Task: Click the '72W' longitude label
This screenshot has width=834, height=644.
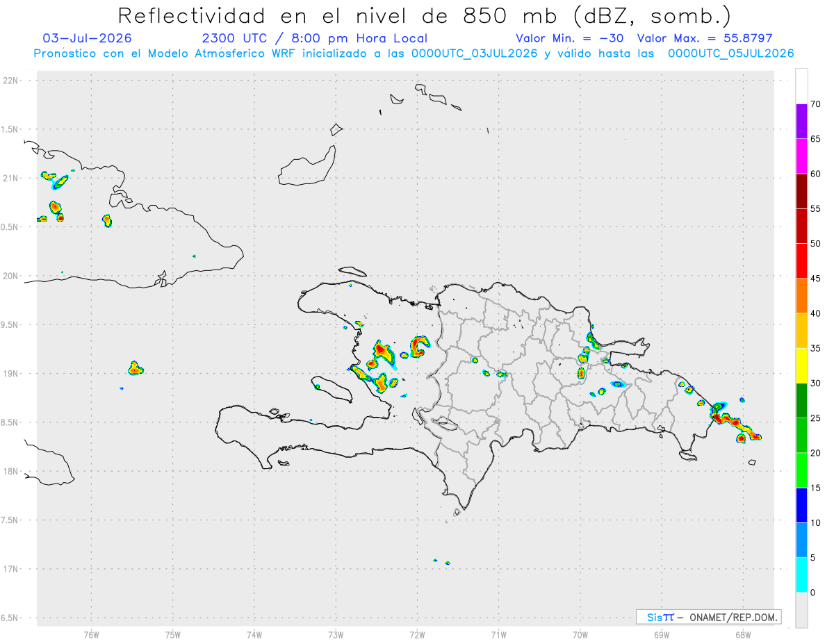Action: coord(417,635)
